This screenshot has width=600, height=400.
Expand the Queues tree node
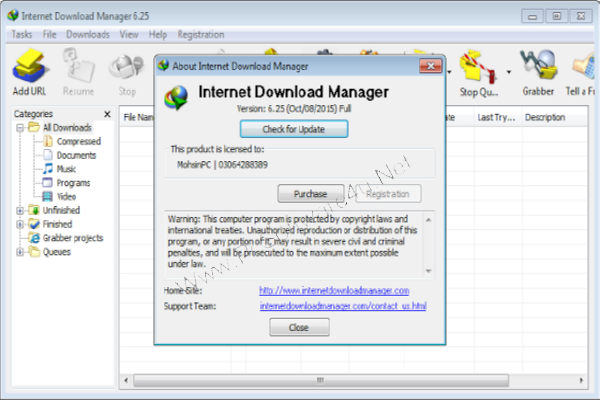point(20,251)
